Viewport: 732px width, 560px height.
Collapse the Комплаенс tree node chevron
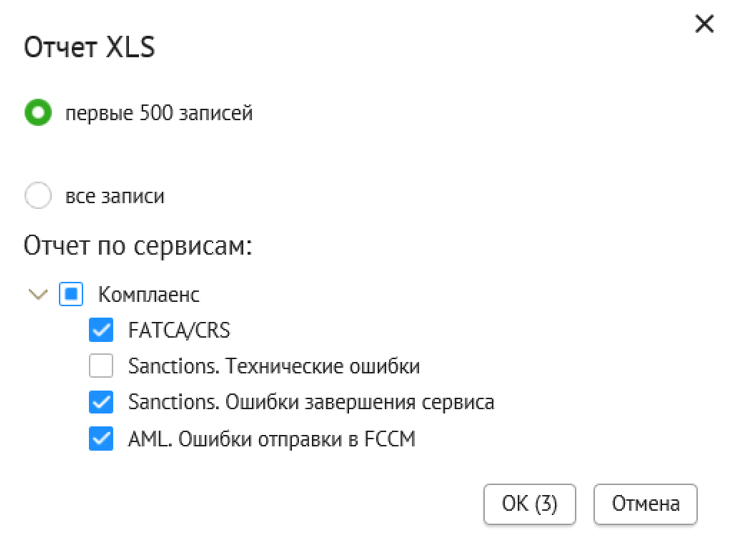pyautogui.click(x=38, y=295)
